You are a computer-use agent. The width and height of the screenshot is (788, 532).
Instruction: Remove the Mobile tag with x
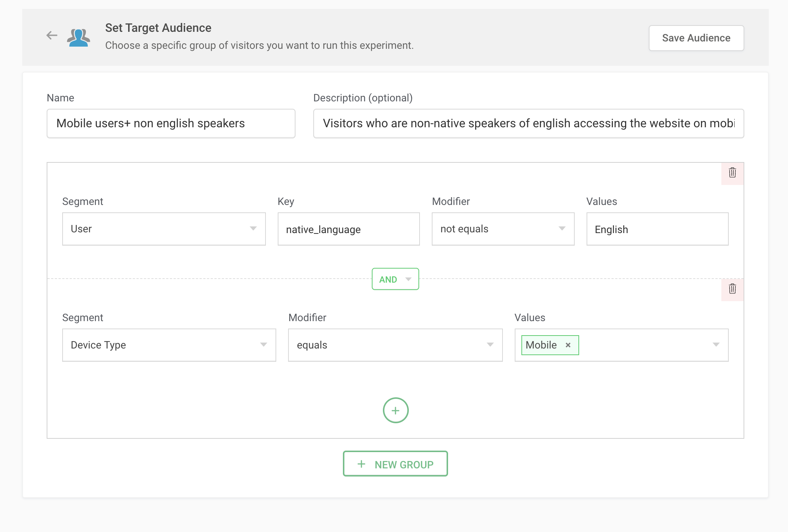click(568, 345)
